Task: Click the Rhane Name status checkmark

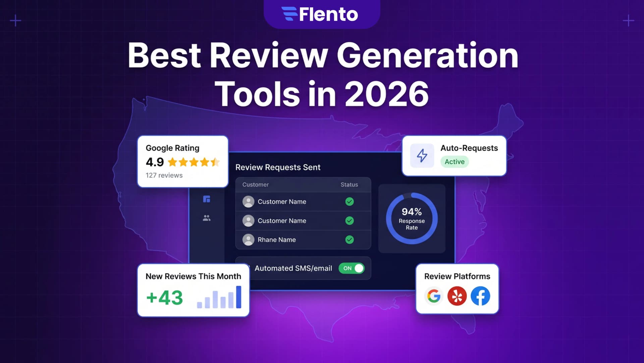Action: pyautogui.click(x=350, y=240)
